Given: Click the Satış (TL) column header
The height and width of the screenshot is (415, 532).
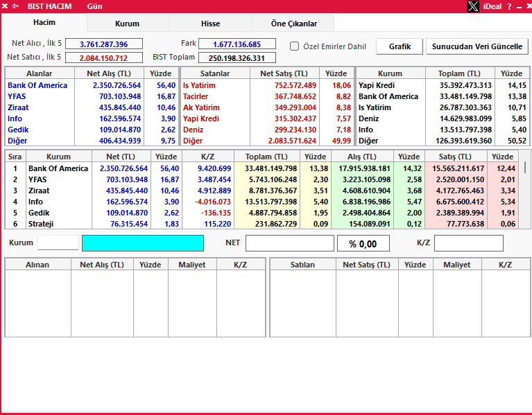Looking at the screenshot, I should [x=455, y=157].
